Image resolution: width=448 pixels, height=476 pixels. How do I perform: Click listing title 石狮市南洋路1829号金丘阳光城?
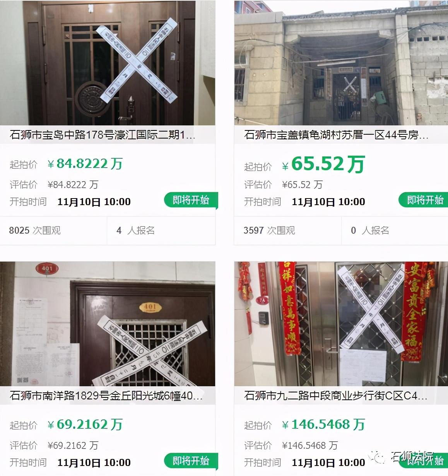pyautogui.click(x=106, y=396)
